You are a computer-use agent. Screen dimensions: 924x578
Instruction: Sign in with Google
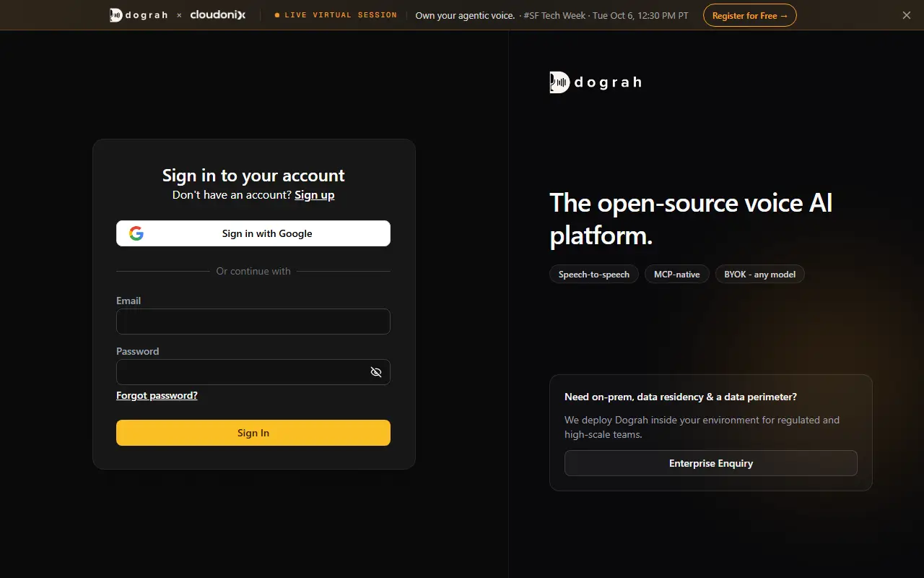pyautogui.click(x=253, y=233)
